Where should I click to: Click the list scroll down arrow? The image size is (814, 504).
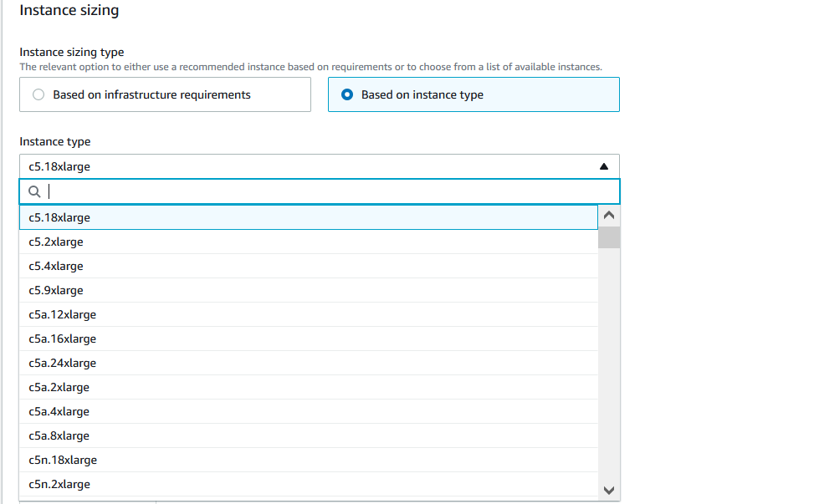(x=609, y=490)
